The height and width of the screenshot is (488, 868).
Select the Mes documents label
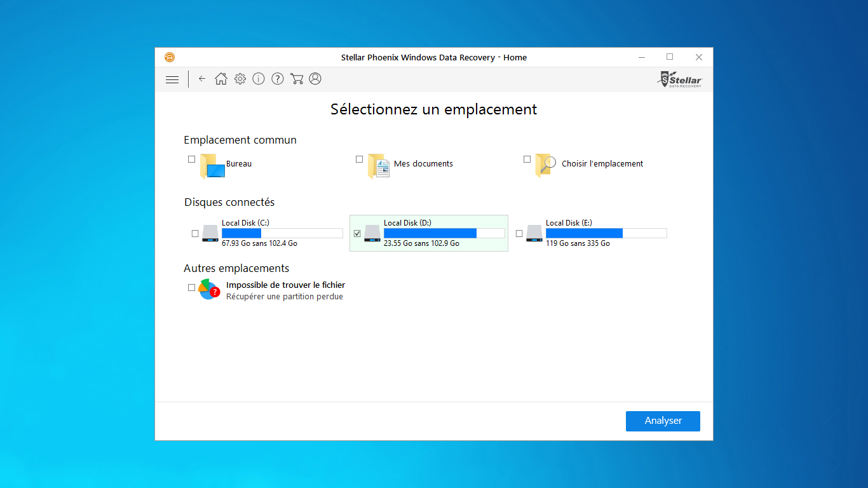423,164
